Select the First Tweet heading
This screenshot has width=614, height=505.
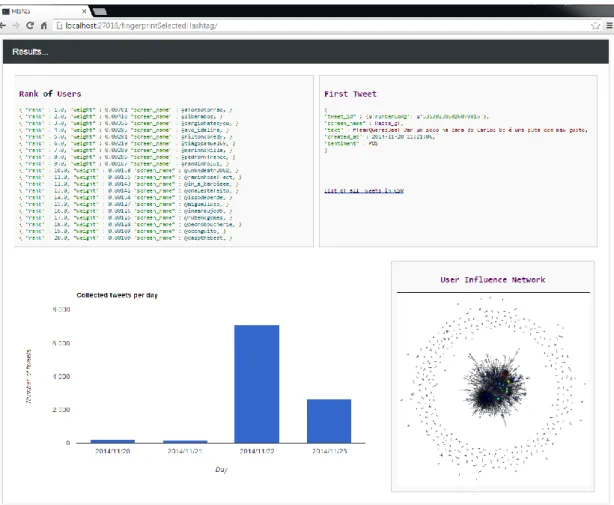pos(350,94)
